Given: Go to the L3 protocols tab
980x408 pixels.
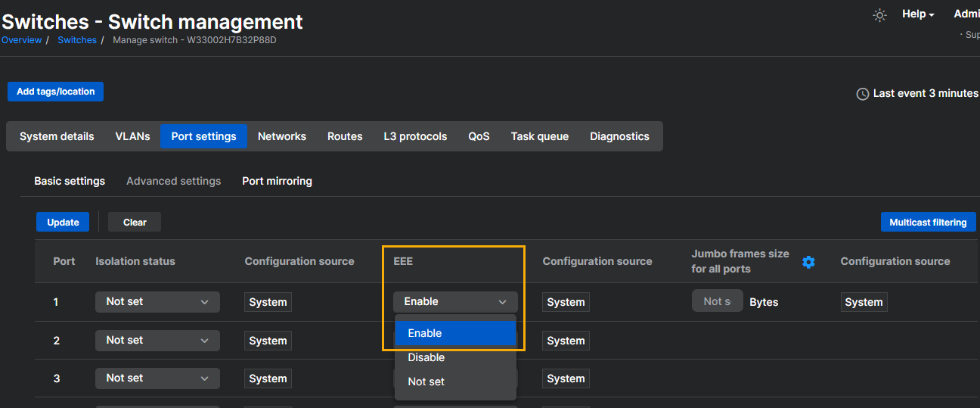Looking at the screenshot, I should [415, 137].
